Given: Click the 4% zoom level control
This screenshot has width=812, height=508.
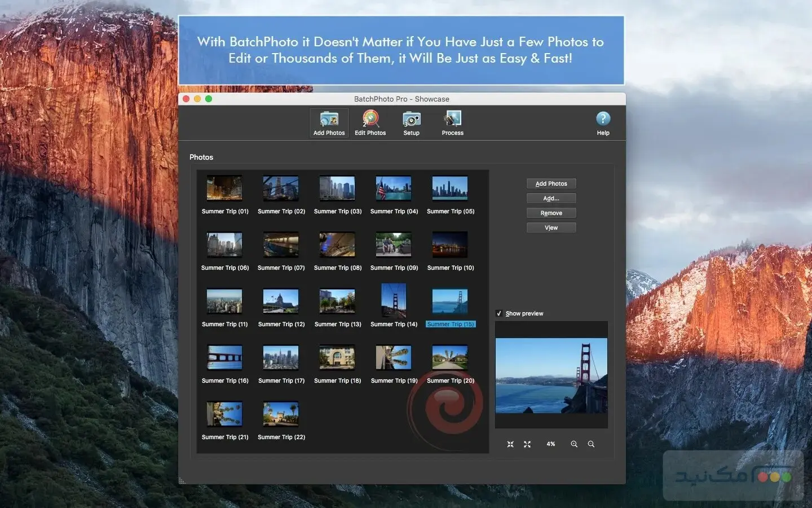Looking at the screenshot, I should [550, 444].
